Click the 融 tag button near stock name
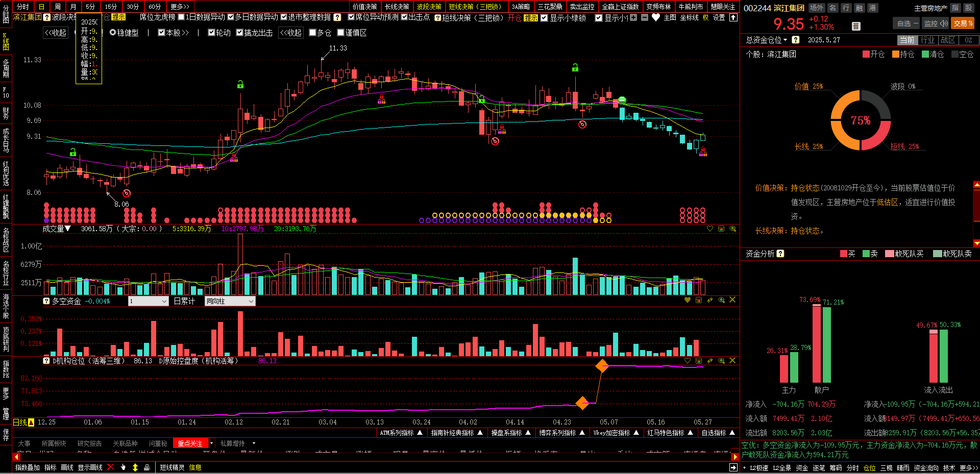The width and height of the screenshot is (980, 474). (859, 8)
